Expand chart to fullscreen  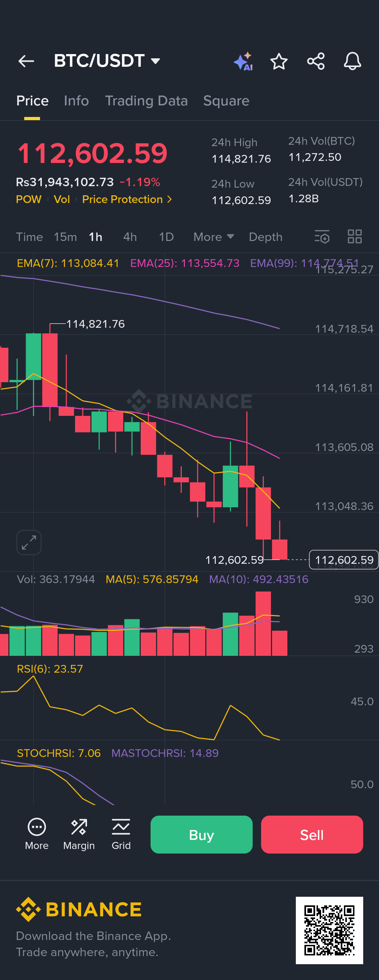[29, 542]
